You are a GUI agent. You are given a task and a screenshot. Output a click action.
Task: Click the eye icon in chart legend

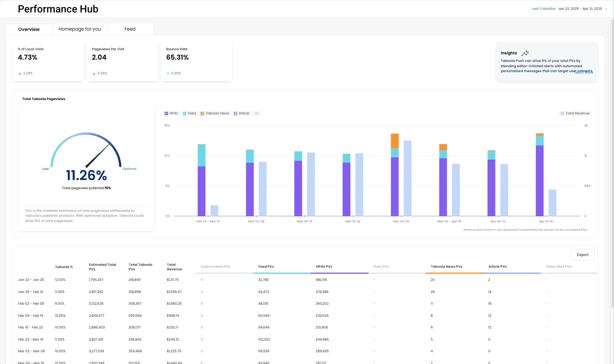(256, 113)
